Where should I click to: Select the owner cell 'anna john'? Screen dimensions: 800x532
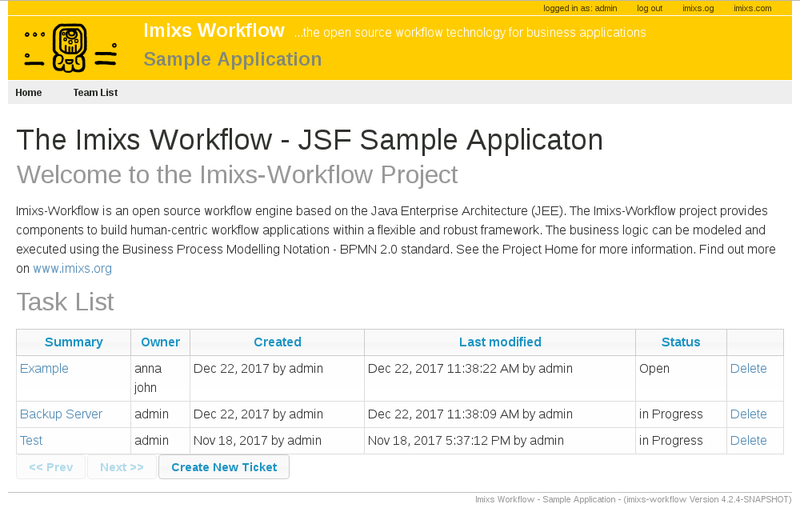(x=160, y=378)
